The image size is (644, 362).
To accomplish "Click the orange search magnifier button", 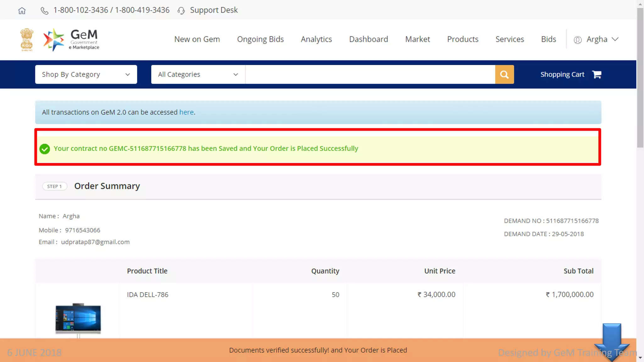I will point(504,74).
